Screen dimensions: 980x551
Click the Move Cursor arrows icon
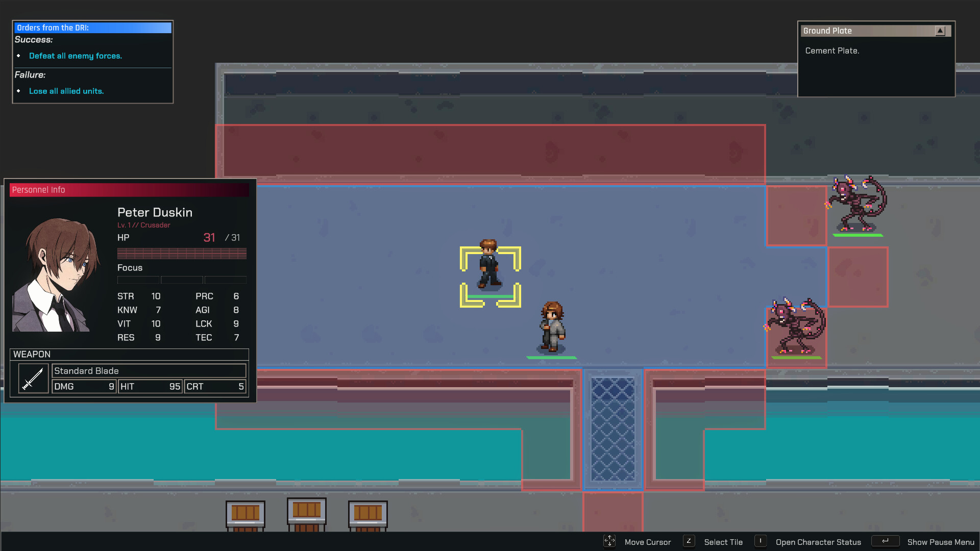coord(609,541)
